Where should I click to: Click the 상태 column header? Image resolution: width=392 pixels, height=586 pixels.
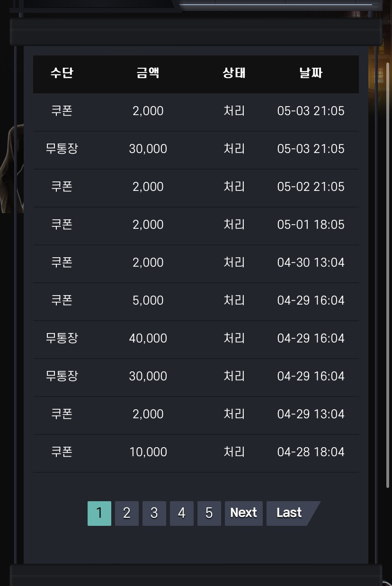[x=234, y=73]
